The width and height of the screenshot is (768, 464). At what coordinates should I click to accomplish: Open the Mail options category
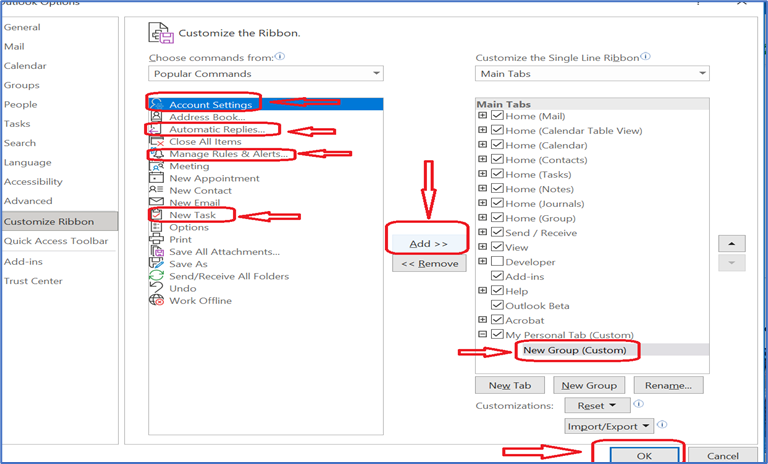(x=14, y=47)
